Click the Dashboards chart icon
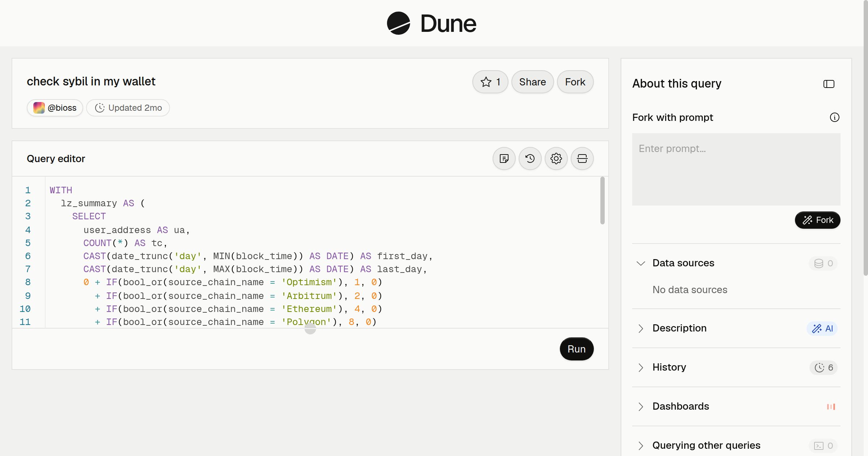Viewport: 868px width, 456px height. coord(831,406)
